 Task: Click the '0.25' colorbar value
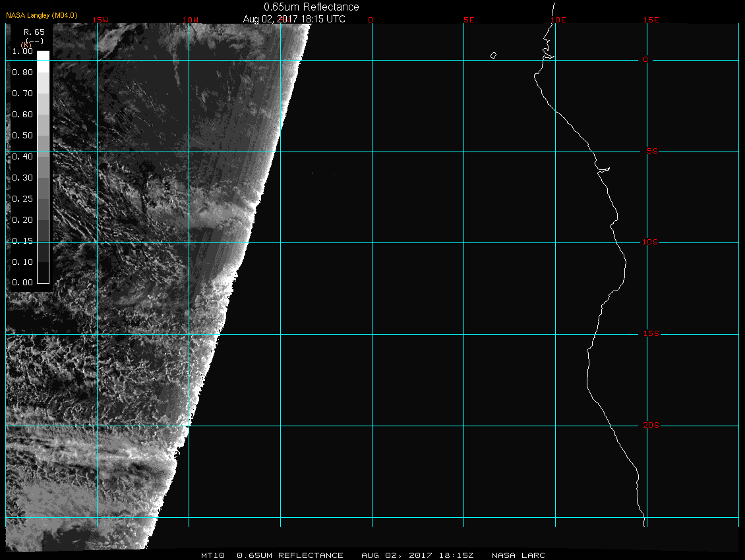point(22,198)
